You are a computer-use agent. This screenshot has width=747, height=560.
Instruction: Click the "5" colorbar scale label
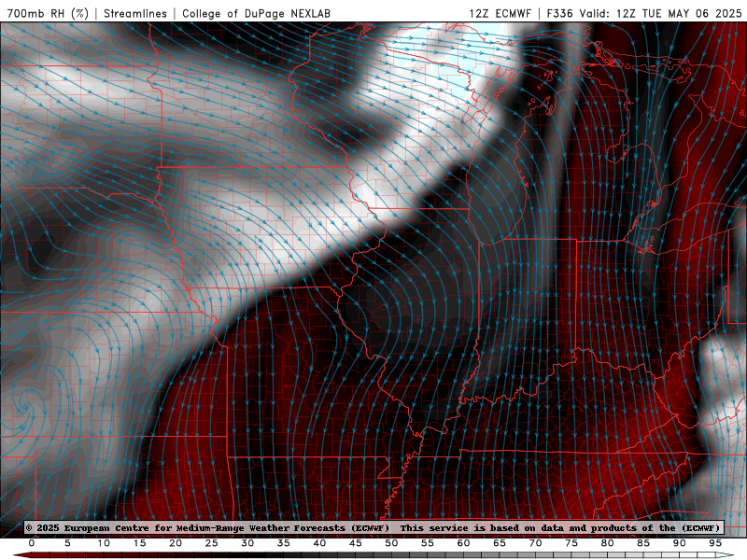(67, 543)
